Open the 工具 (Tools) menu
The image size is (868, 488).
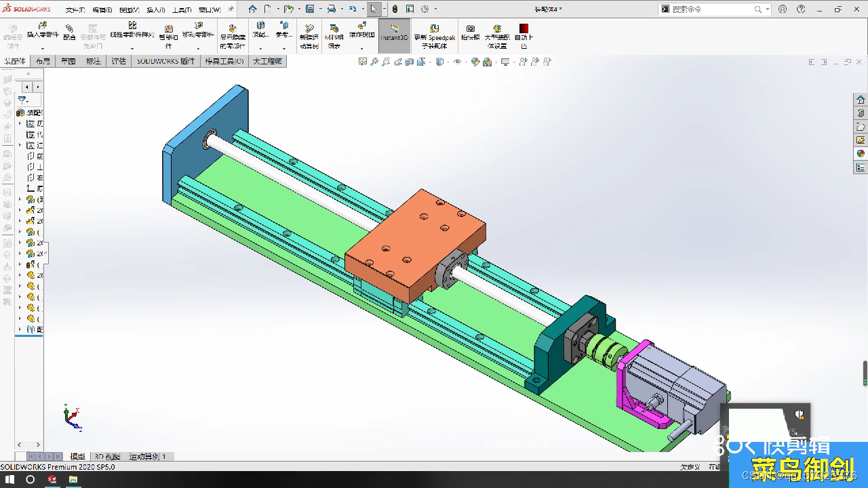(x=182, y=10)
